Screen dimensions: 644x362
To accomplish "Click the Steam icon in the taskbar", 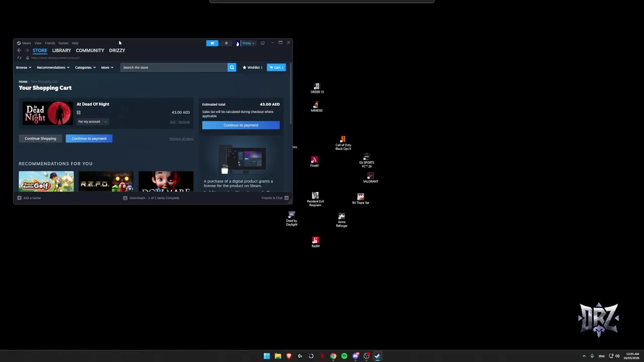I will 377,356.
